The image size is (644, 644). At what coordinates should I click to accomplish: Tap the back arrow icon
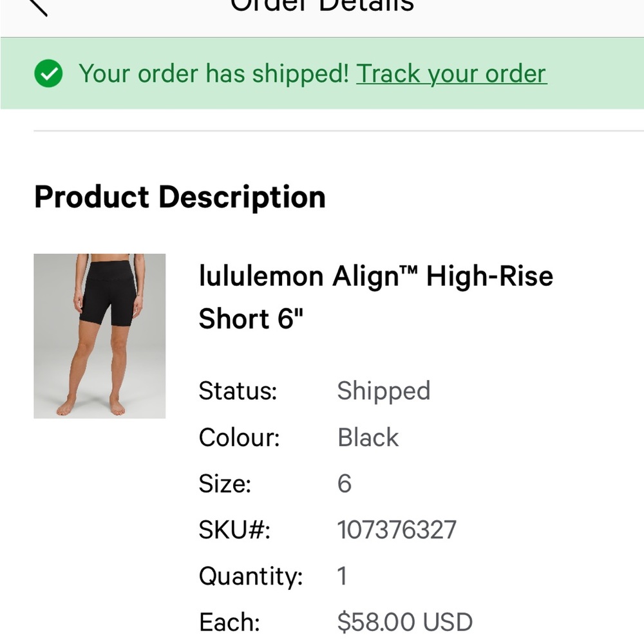point(37,6)
